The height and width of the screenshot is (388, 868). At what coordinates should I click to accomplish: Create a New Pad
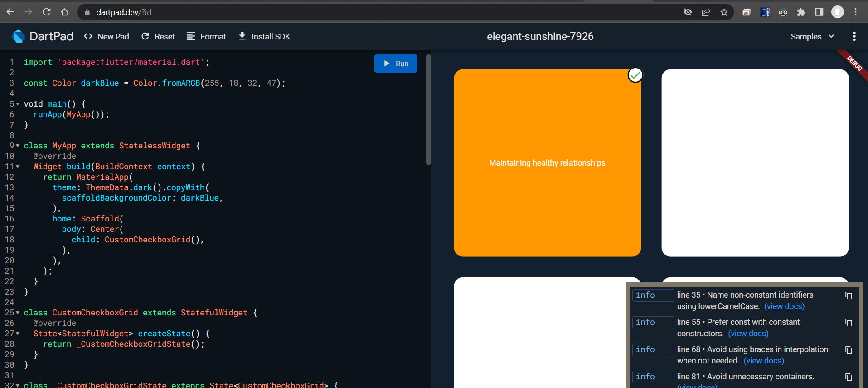(107, 36)
